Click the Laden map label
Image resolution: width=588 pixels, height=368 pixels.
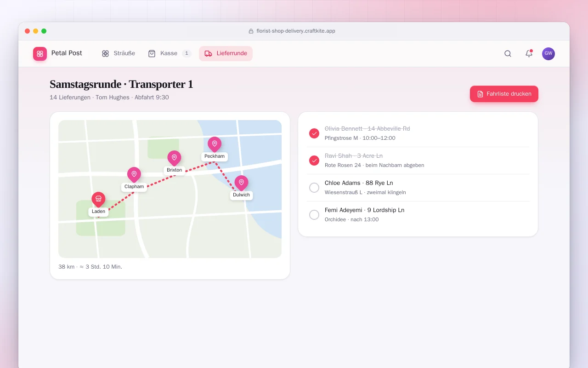98,212
